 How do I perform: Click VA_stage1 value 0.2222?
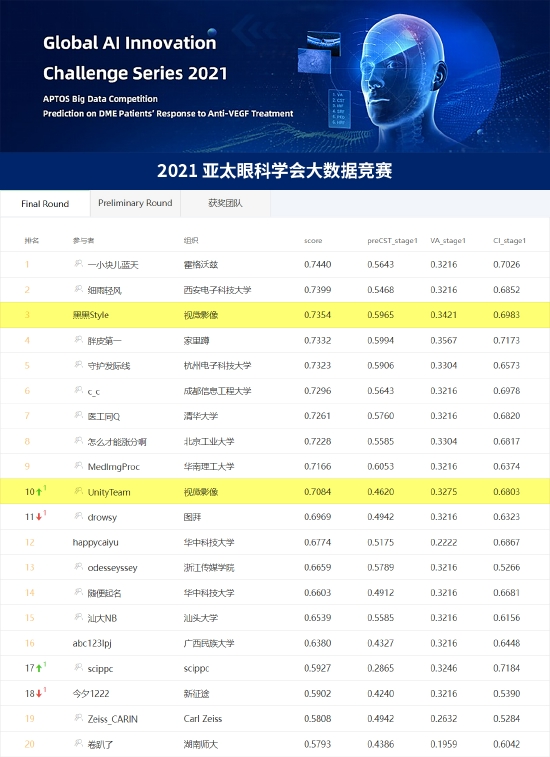click(444, 542)
